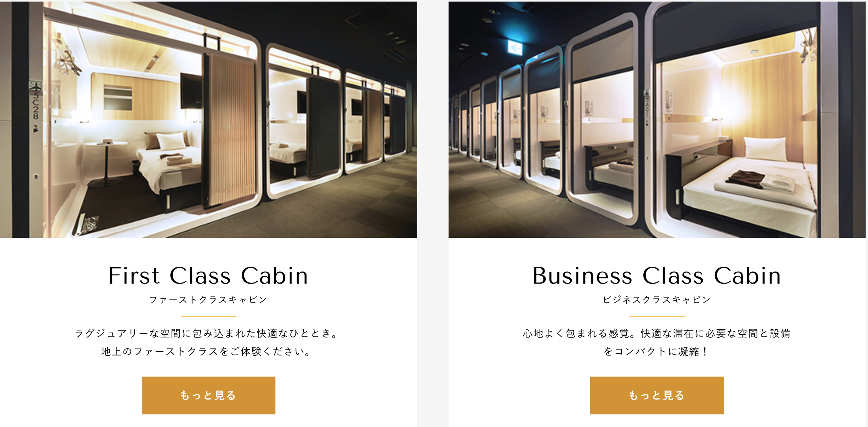Screen dimensions: 868x427
Task: Click the First Class Cabin heading
Action: (x=209, y=275)
